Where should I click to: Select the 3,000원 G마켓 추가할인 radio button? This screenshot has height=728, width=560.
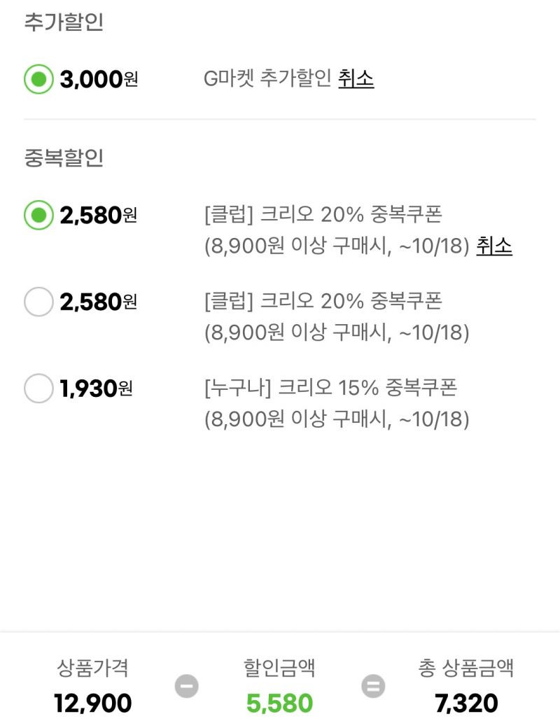tap(38, 79)
